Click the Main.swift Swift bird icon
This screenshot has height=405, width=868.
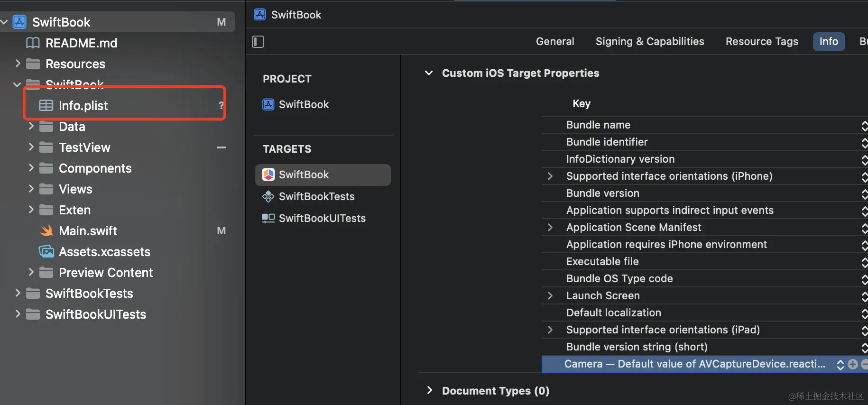[x=46, y=230]
